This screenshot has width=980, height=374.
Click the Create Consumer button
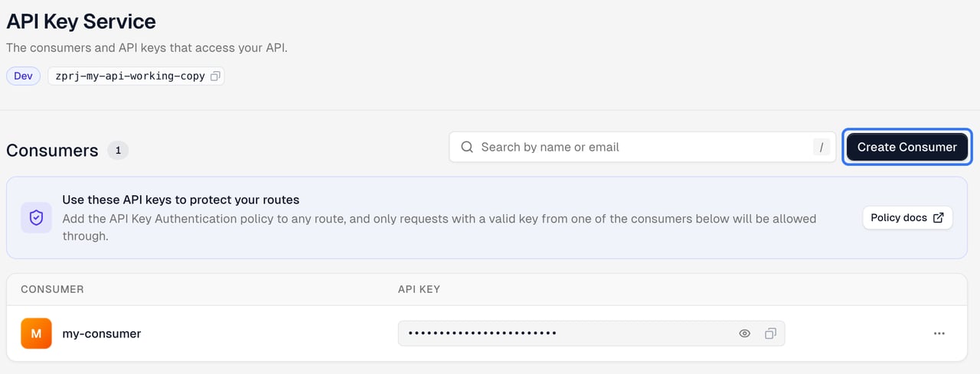(x=907, y=147)
